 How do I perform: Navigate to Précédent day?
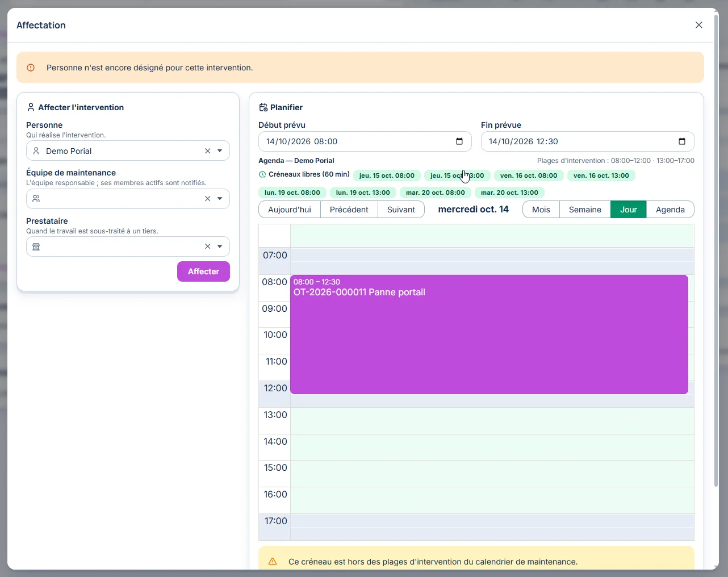(349, 210)
